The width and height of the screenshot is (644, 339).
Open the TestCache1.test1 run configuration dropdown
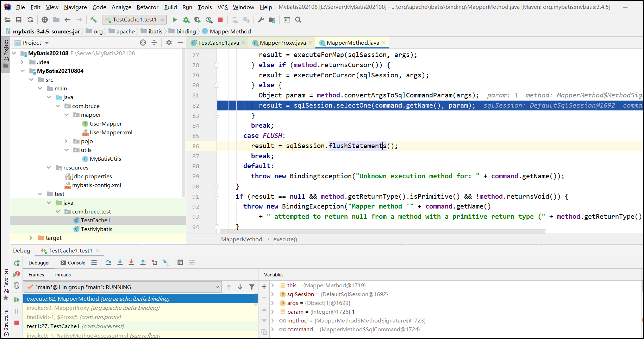pos(134,20)
